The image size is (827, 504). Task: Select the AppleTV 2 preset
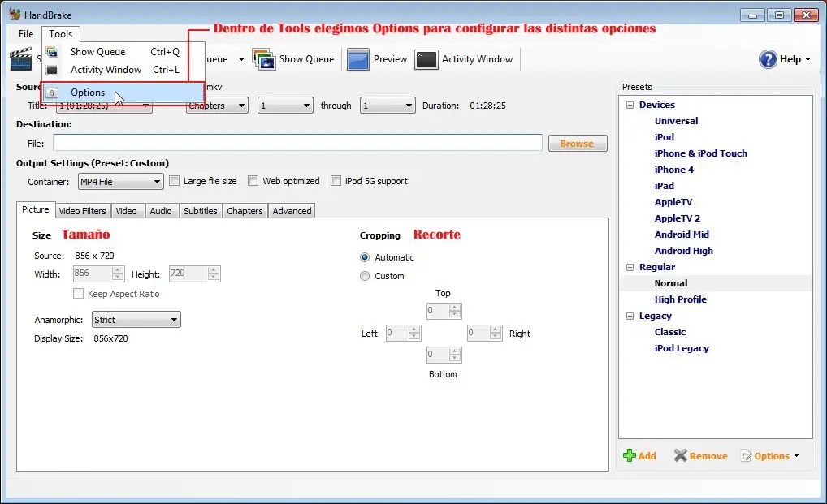(678, 218)
